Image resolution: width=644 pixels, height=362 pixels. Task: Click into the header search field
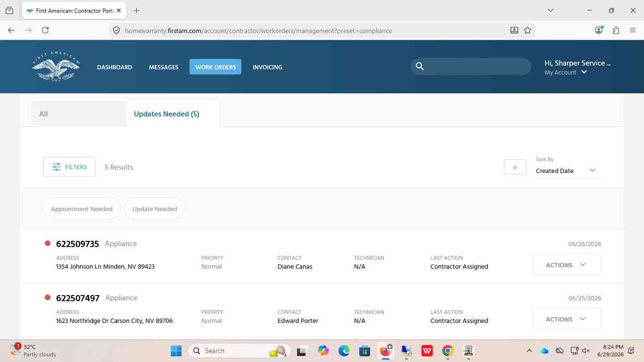coord(477,66)
